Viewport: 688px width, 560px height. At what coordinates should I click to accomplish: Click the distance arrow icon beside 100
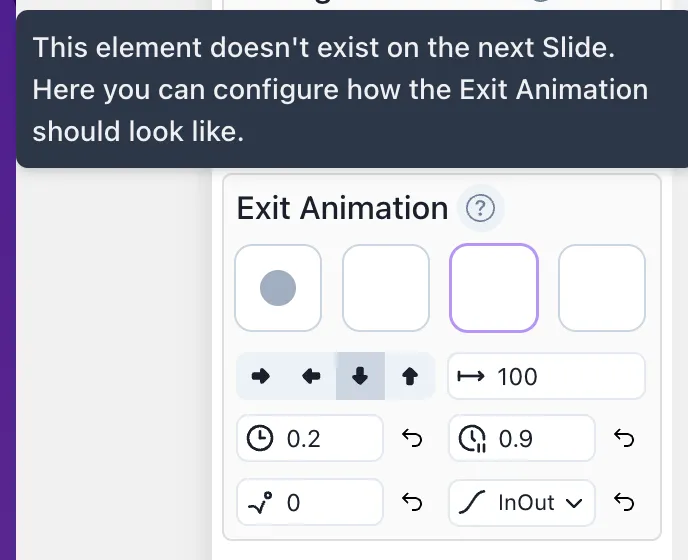coord(471,376)
